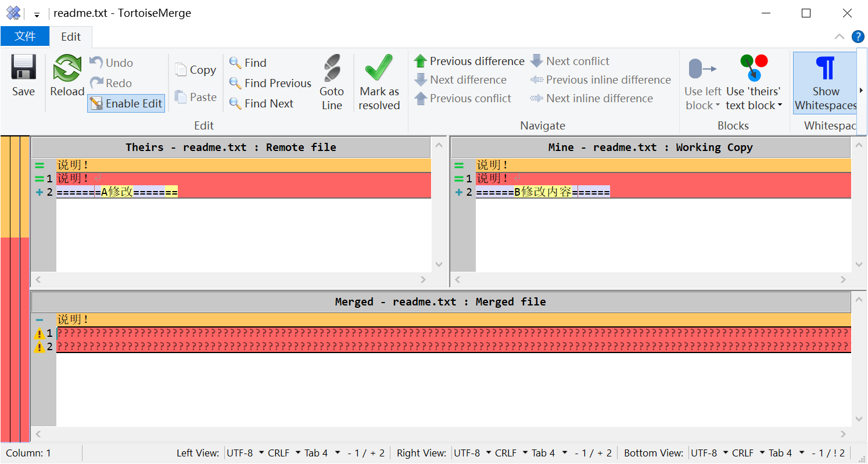Click line 2 in the Mine pane
The height and width of the screenshot is (464, 868).
pos(663,192)
